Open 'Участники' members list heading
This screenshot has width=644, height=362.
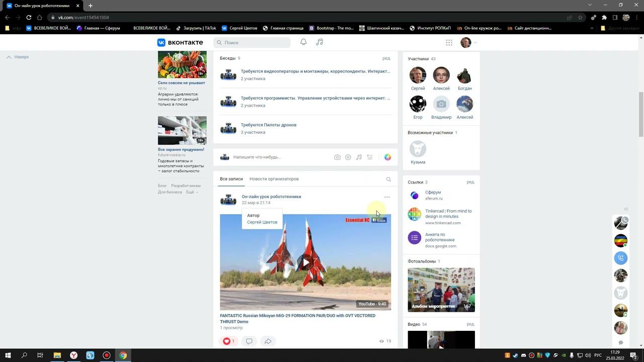[422, 59]
